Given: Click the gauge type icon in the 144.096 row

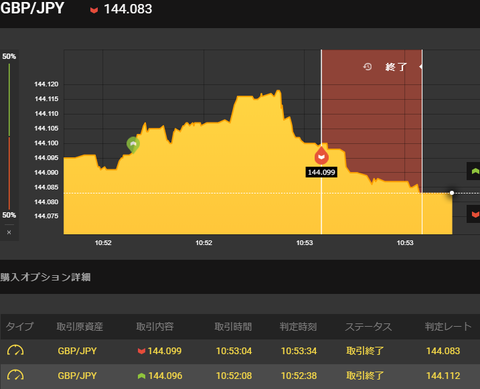Looking at the screenshot, I should 15,375.
